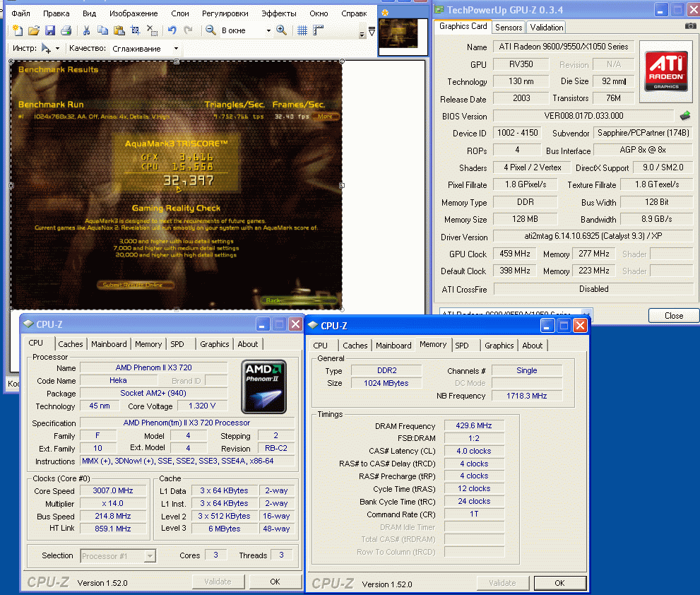Open the About tab in the left CPU-Z window
This screenshot has width=700, height=595.
248,344
